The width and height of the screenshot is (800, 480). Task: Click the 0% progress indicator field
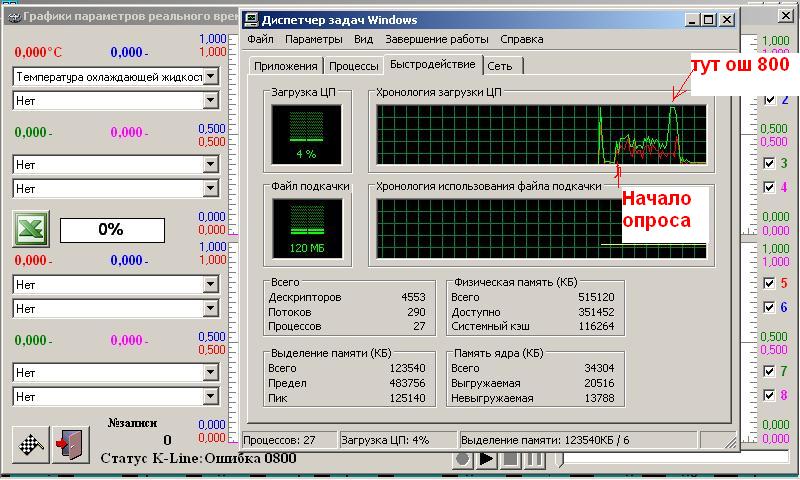[110, 229]
